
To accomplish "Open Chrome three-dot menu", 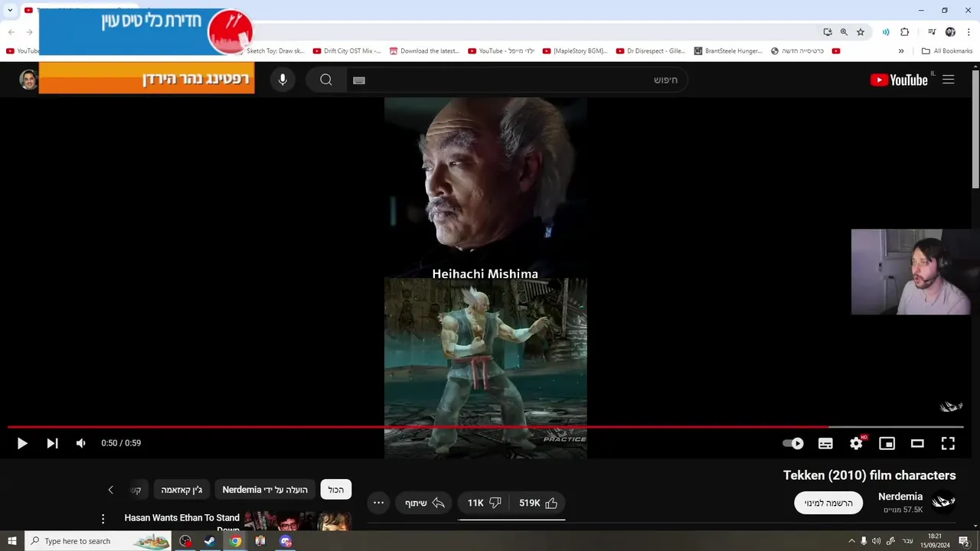I will (969, 32).
